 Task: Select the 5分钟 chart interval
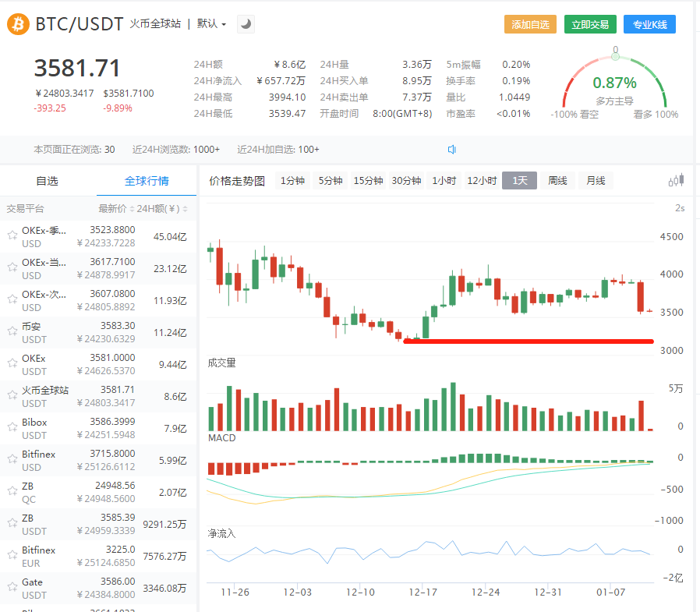pyautogui.click(x=331, y=181)
